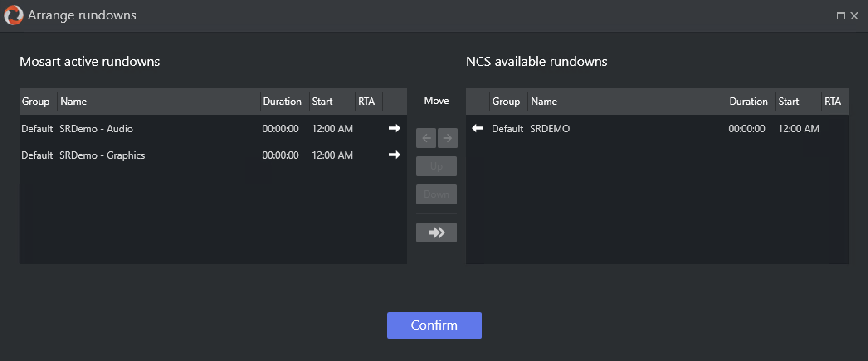
Task: Click right arrow on SRDemo - Graphics row
Action: (394, 155)
